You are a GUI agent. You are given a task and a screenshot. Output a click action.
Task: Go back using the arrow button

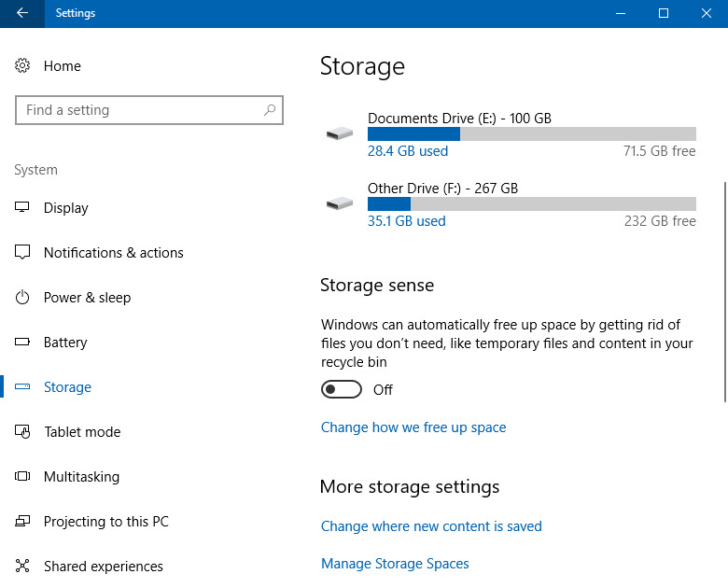tap(22, 13)
